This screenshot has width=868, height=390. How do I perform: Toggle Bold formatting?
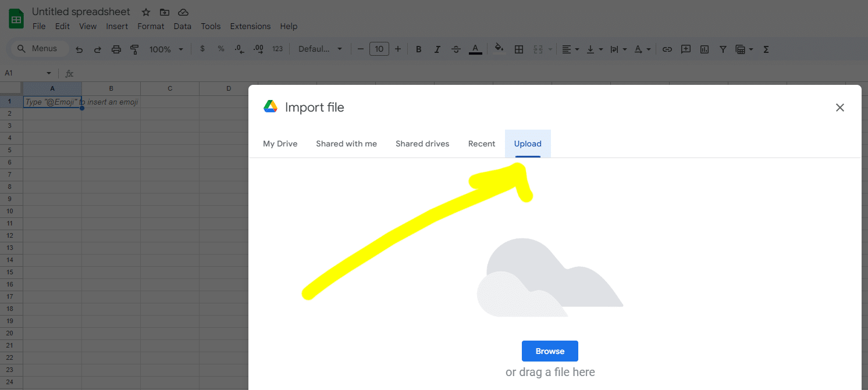[x=418, y=49]
